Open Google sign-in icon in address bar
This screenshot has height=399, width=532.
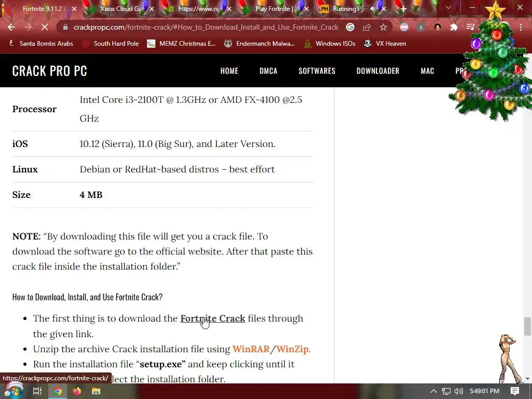[x=350, y=27]
